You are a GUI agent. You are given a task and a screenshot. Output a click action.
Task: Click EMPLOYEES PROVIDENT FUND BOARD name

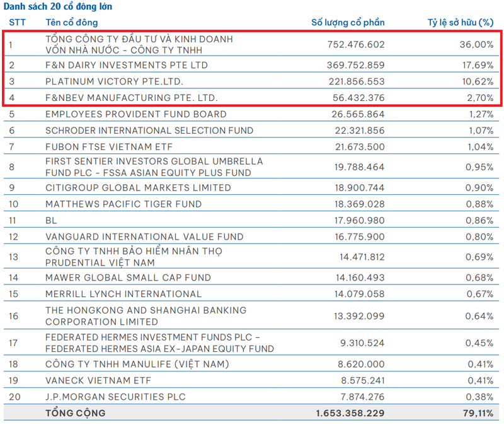coord(135,114)
